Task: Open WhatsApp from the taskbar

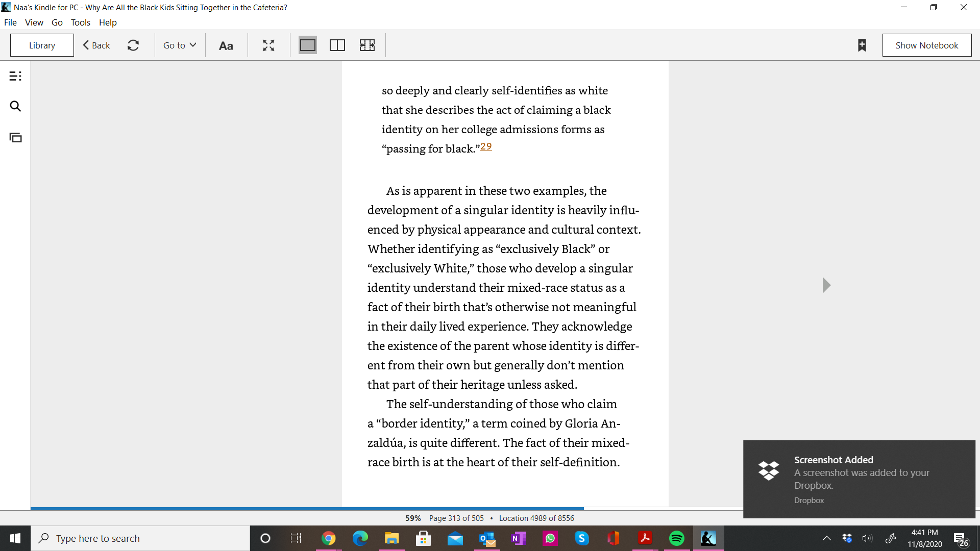Action: coord(550,538)
